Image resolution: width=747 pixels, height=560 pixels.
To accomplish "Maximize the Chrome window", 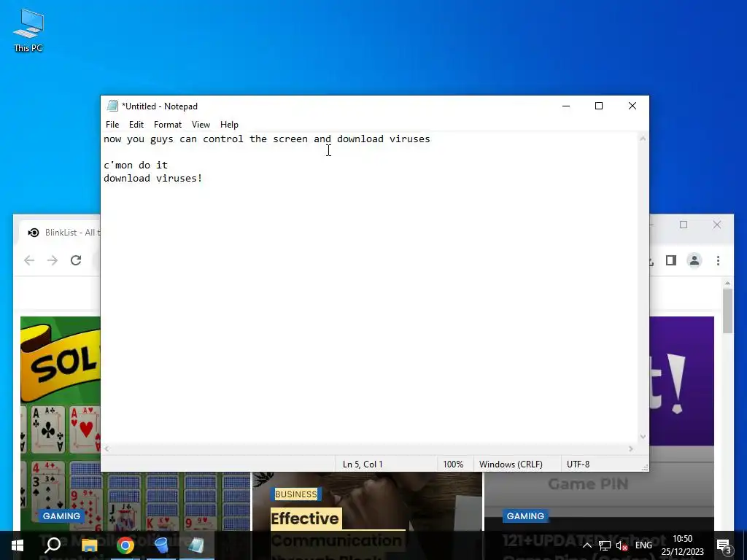I will click(x=684, y=225).
